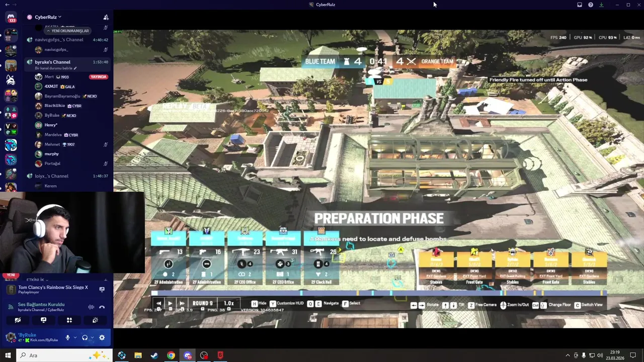The height and width of the screenshot is (362, 644).
Task: Open Google Chrome from the taskbar
Action: pos(171,355)
